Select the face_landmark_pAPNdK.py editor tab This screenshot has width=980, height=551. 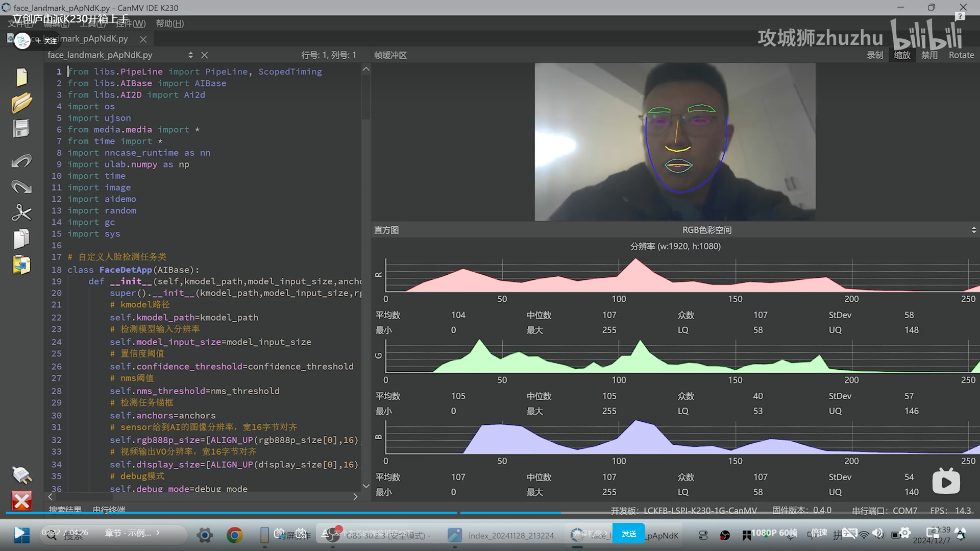click(x=80, y=39)
